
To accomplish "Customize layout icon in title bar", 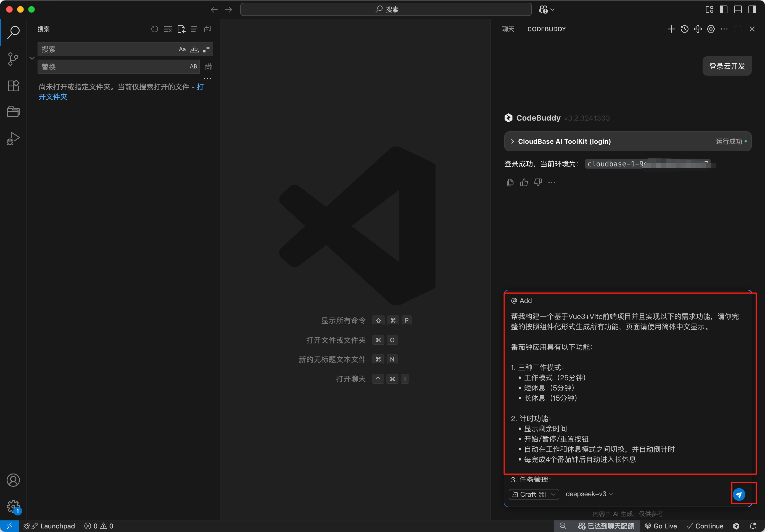I will pos(709,10).
